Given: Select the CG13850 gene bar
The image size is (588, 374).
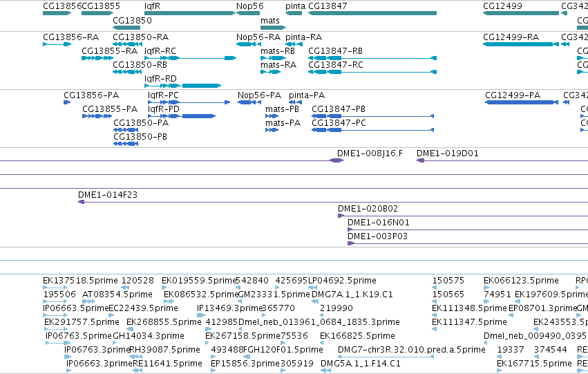Looking at the screenshot, I should tap(126, 28).
